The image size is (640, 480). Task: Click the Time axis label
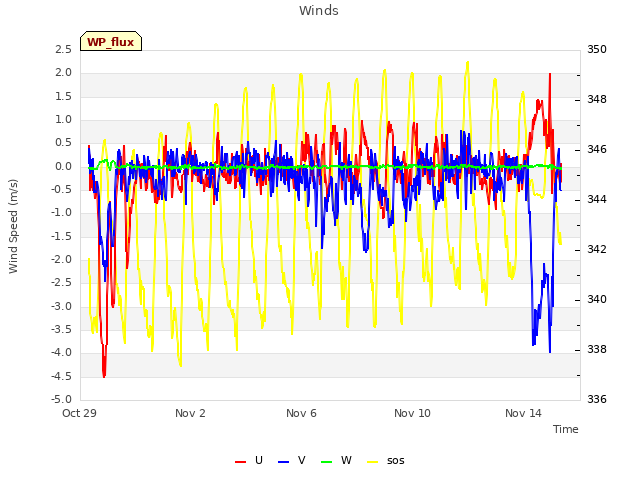pyautogui.click(x=566, y=429)
